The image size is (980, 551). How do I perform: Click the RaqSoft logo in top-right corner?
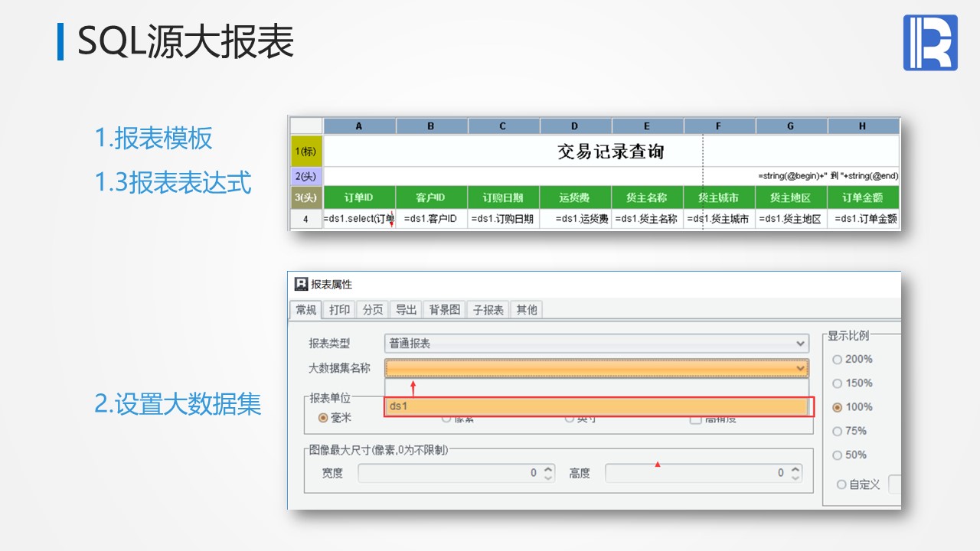pyautogui.click(x=930, y=43)
